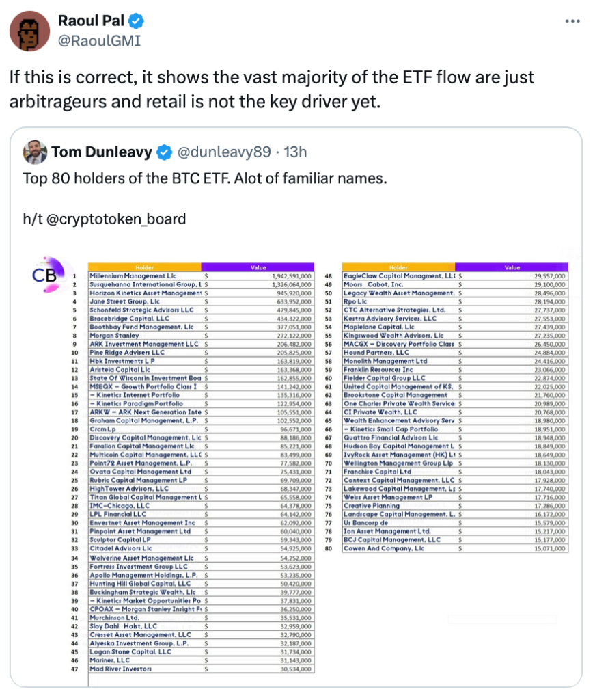Screen dimensions: 595x700
Task: Click the right table's Holder header
Action: tap(398, 267)
